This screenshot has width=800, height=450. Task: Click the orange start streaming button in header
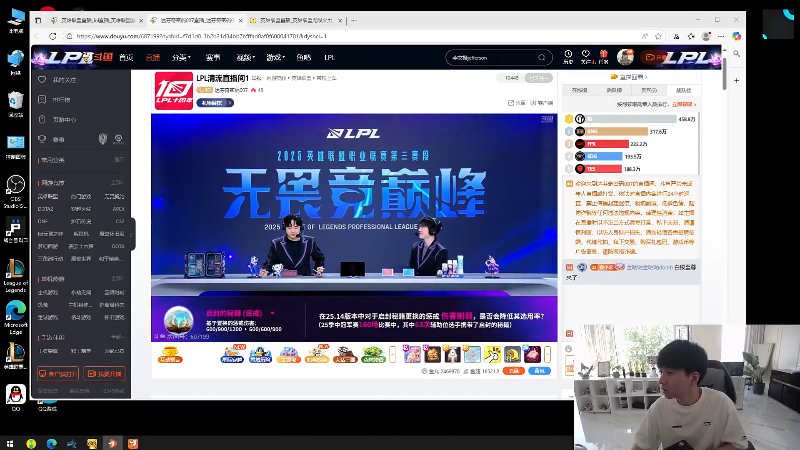655,57
